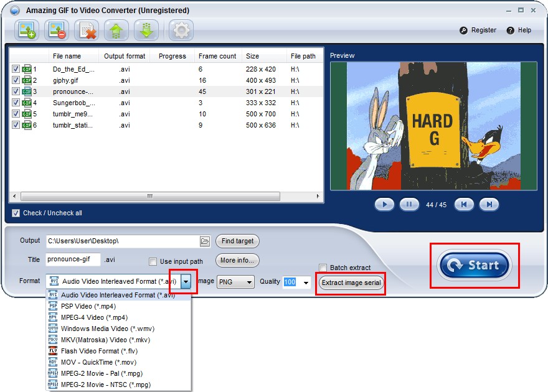Click the Remove selected GIF toolbar icon
The image size is (548, 392).
(57, 30)
